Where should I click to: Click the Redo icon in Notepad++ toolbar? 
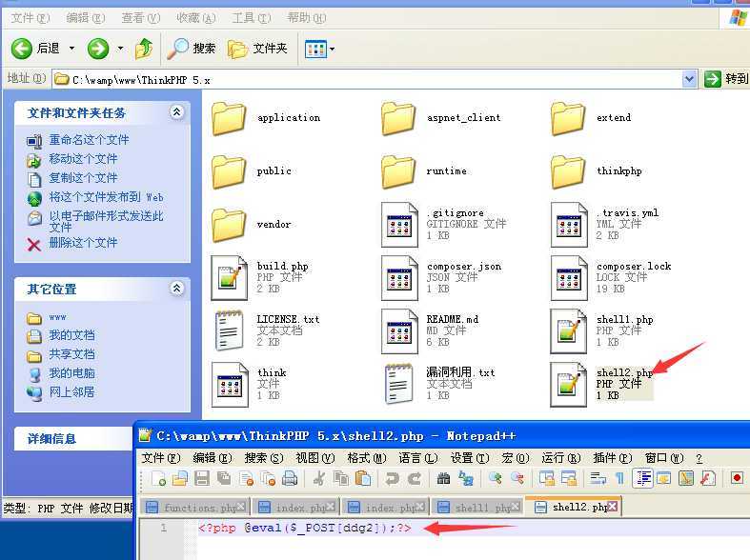415,478
